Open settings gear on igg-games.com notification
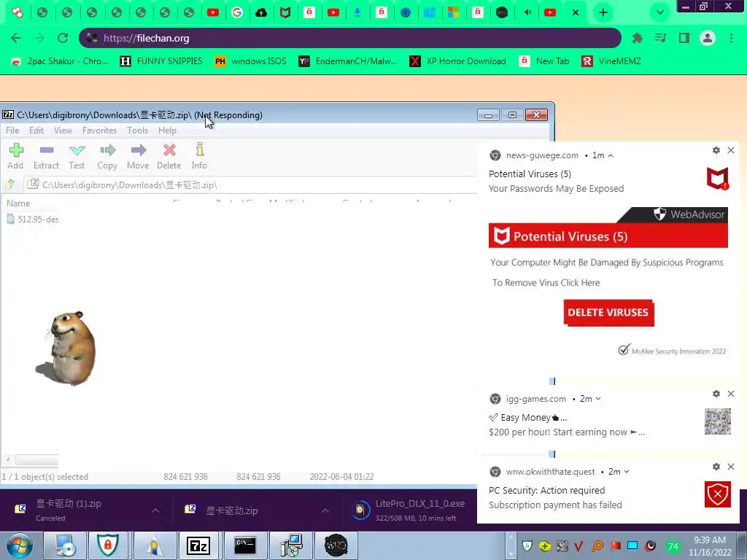The height and width of the screenshot is (560, 747). [716, 394]
